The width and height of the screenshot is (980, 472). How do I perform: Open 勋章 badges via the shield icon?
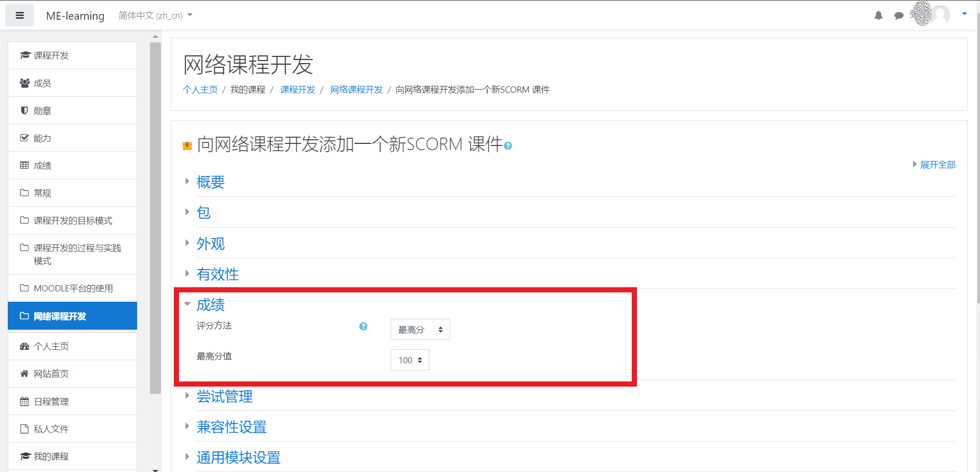pos(23,110)
